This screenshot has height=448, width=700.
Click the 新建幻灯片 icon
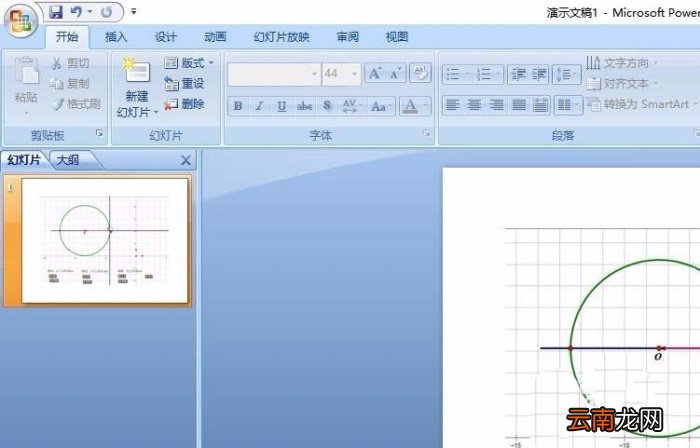pyautogui.click(x=137, y=71)
